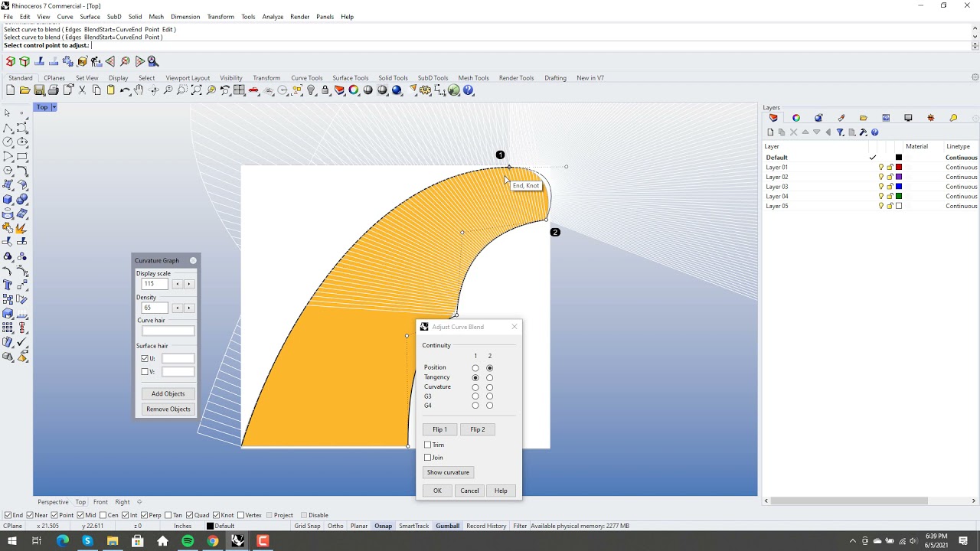The width and height of the screenshot is (980, 551).
Task: Toggle Layer 01 visibility light bulb
Action: pyautogui.click(x=881, y=167)
